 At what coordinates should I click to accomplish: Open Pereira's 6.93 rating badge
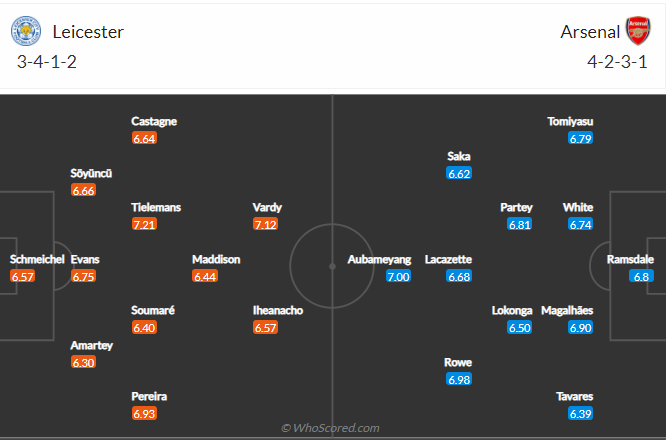[145, 413]
